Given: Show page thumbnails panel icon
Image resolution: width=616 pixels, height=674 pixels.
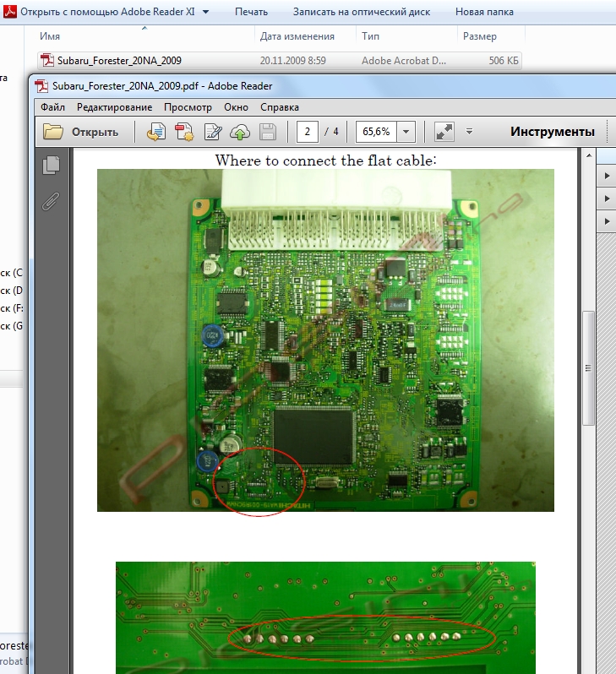Looking at the screenshot, I should [x=52, y=165].
